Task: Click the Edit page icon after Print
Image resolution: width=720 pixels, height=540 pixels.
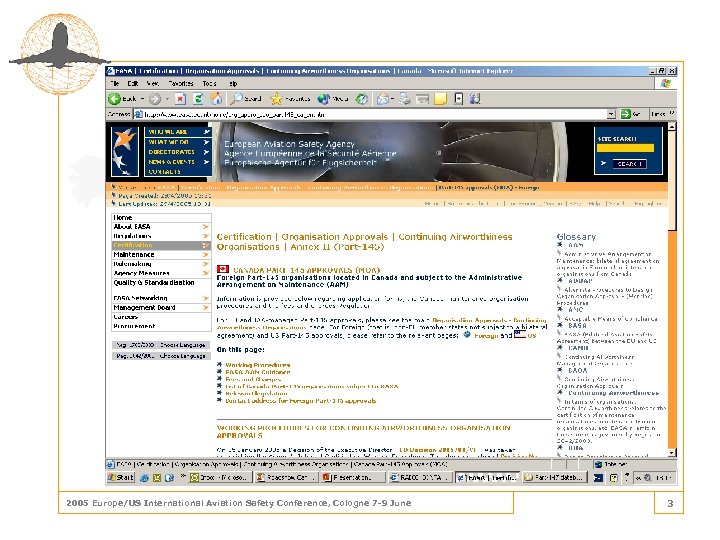Action: 422,99
